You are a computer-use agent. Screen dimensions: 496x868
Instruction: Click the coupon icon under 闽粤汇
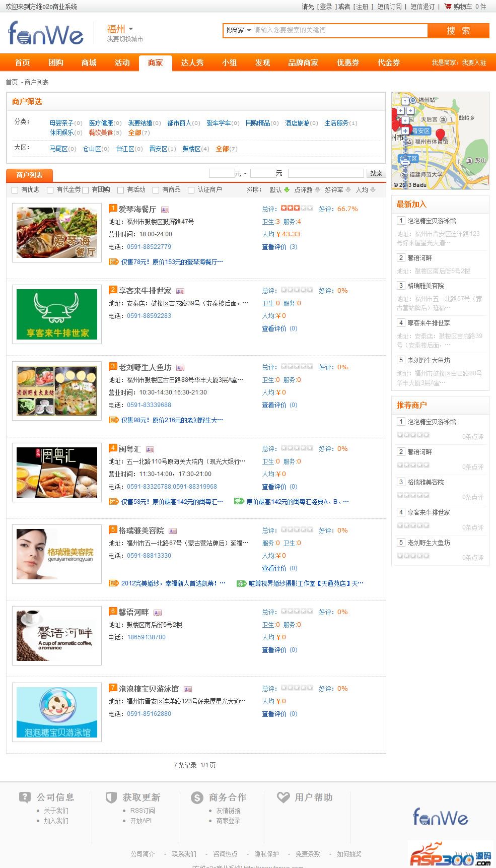239,501
